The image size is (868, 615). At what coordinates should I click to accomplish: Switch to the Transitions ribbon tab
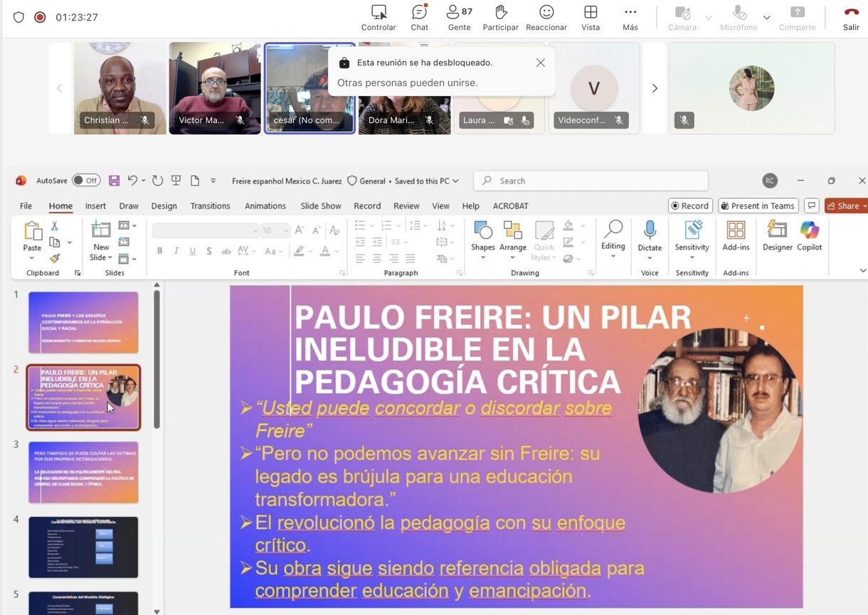(x=210, y=206)
